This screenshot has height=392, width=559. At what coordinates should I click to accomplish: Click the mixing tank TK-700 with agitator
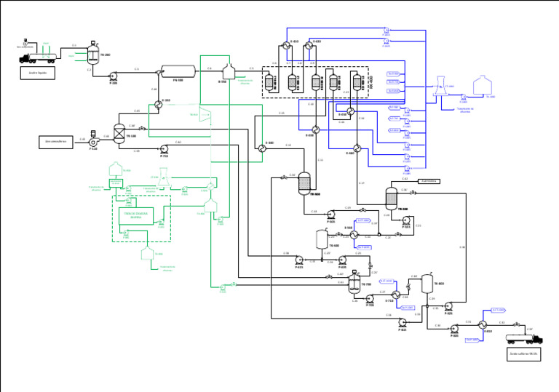point(354,282)
